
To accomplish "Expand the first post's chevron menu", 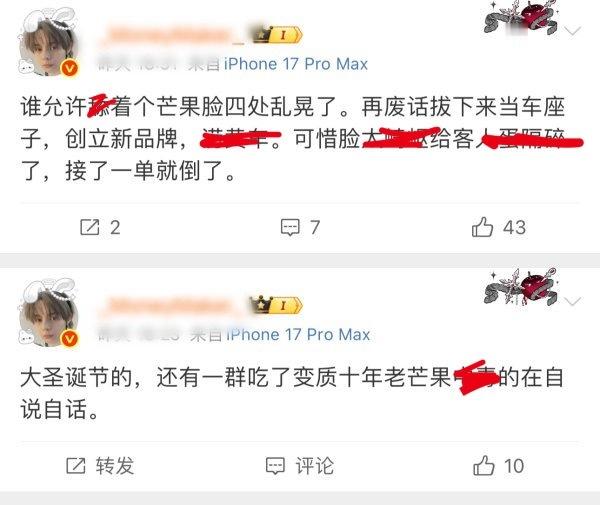I will click(572, 31).
